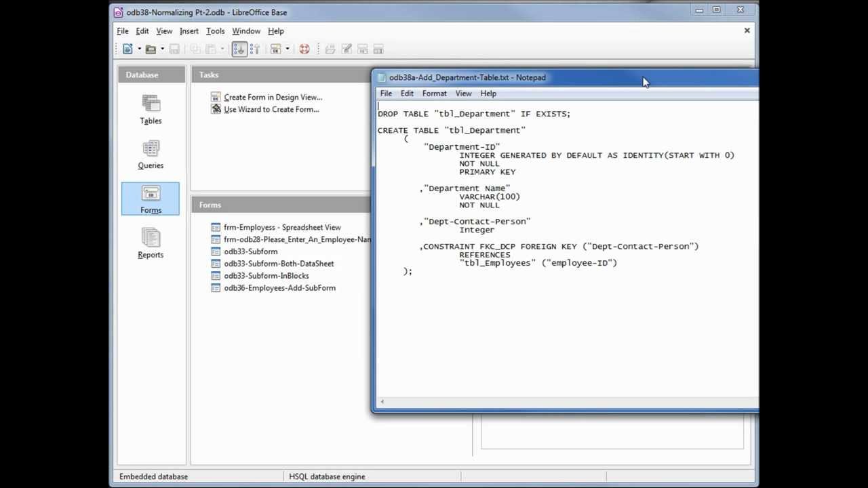Toggle the Sort Ascending toolbar button
This screenshot has height=488, width=868.
pyautogui.click(x=239, y=49)
